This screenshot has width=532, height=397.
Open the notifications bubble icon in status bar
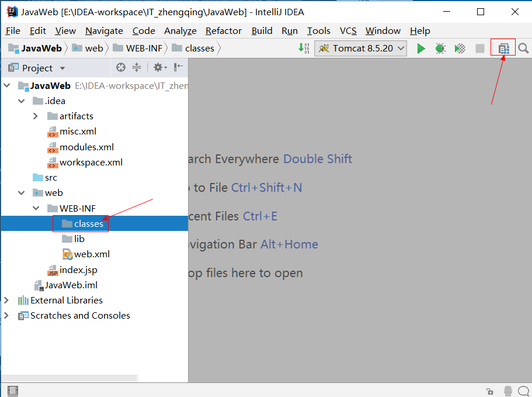coord(524,391)
